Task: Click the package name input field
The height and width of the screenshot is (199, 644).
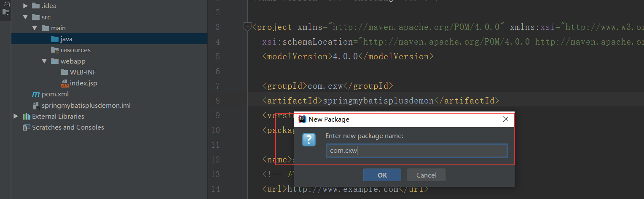Action: [x=416, y=151]
